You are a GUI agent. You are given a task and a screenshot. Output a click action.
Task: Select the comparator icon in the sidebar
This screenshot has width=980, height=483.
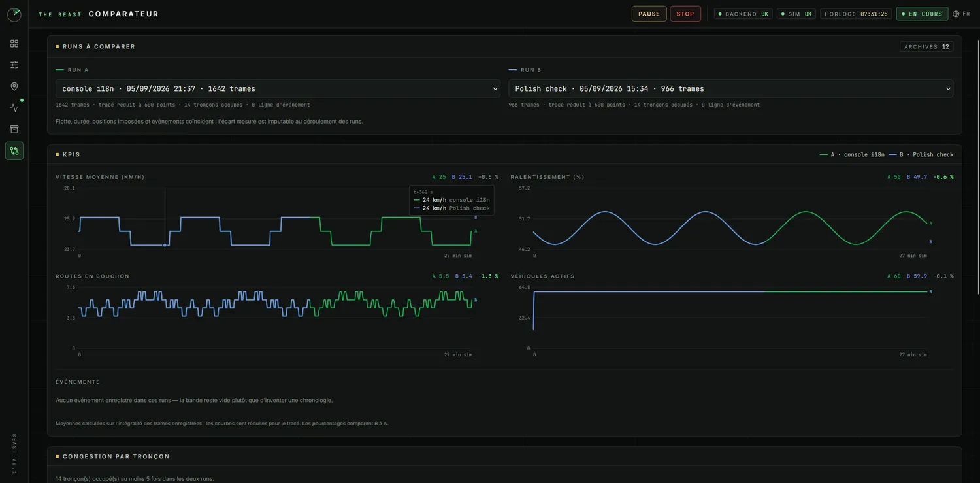click(14, 151)
